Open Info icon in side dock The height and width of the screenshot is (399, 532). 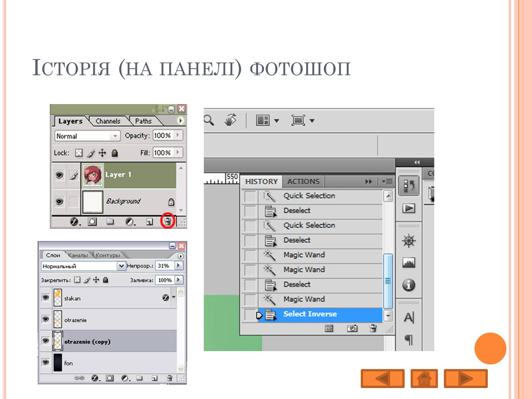(409, 285)
